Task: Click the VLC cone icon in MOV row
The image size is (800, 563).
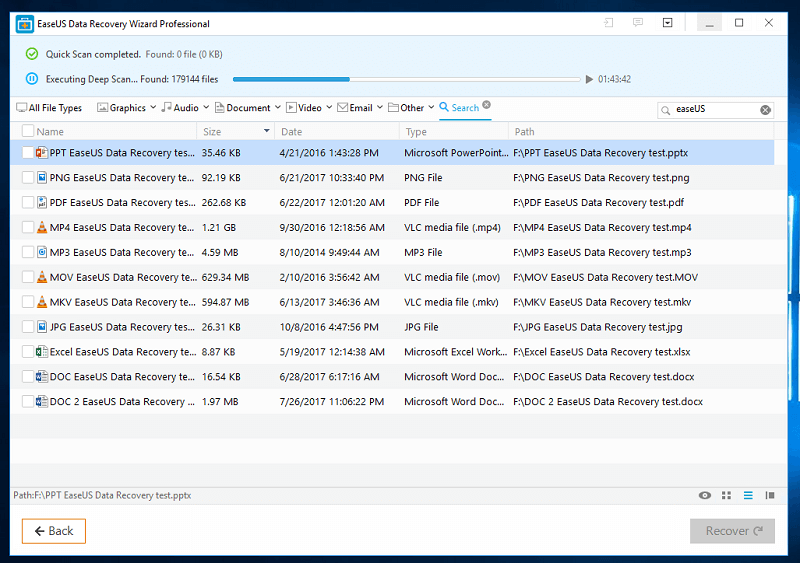Action: [x=42, y=277]
